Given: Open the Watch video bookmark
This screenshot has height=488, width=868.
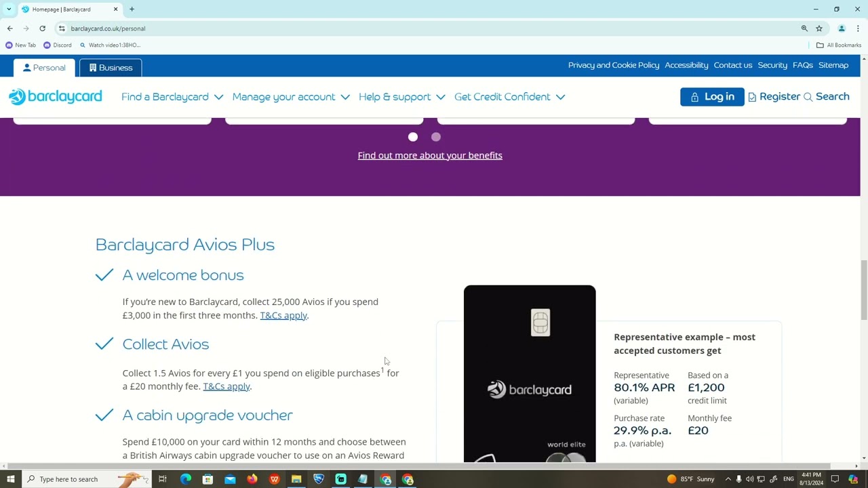Looking at the screenshot, I should pos(110,45).
